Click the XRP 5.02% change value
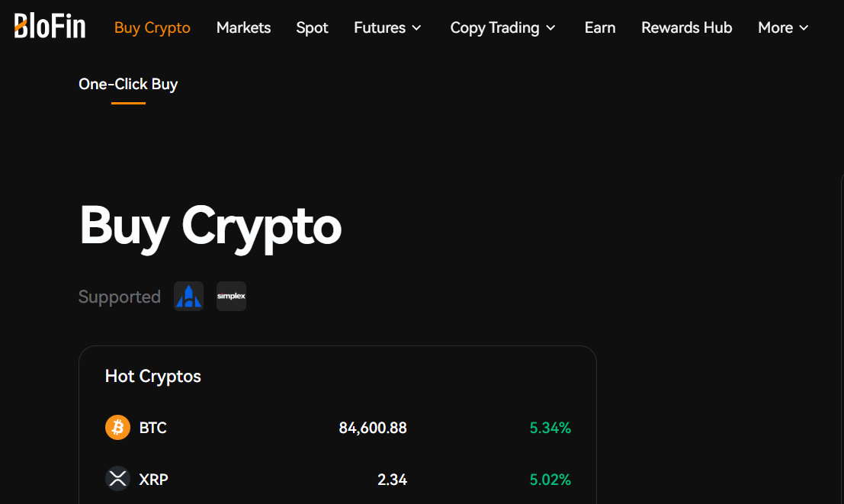 click(x=550, y=480)
